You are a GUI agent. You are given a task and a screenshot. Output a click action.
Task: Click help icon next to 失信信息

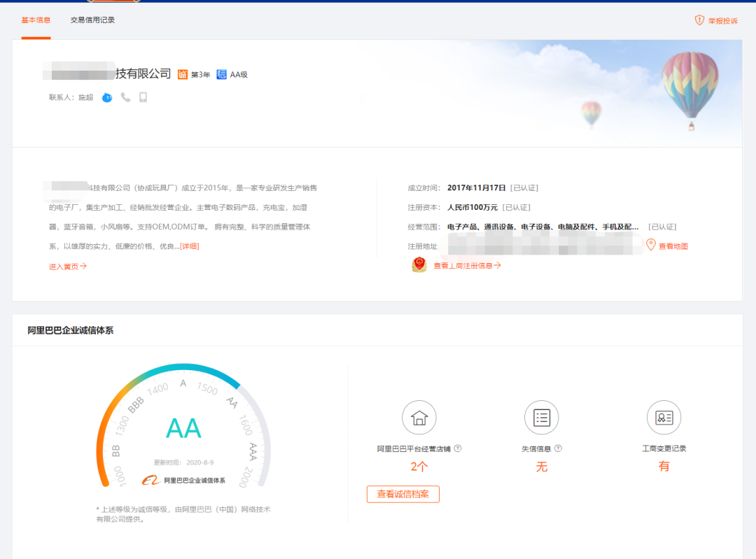coord(558,448)
